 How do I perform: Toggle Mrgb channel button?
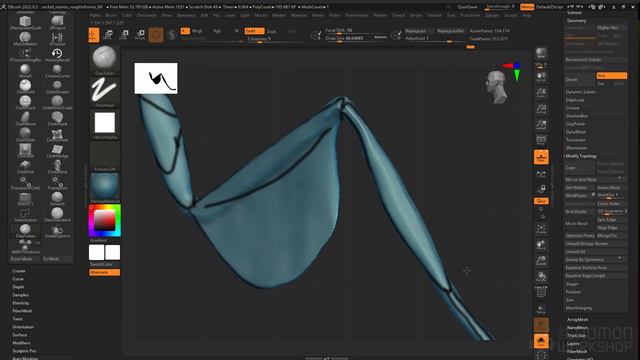197,31
